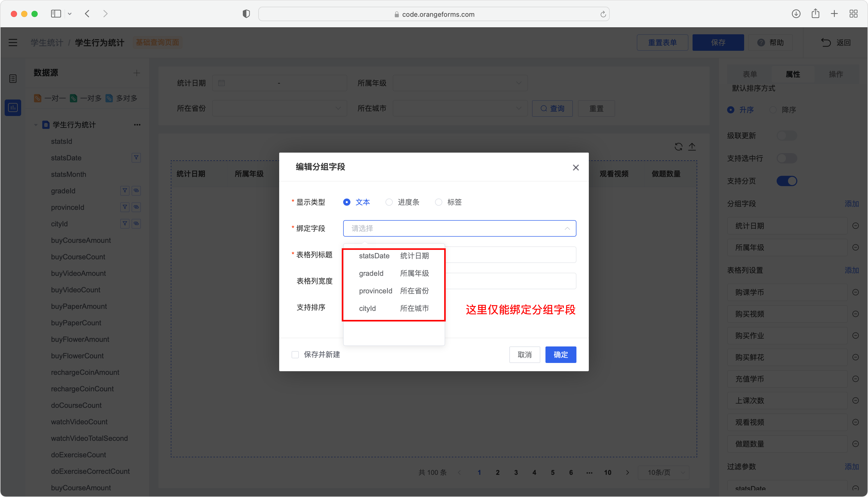The height and width of the screenshot is (497, 868).
Task: Switch to 属性 tab
Action: coord(793,74)
